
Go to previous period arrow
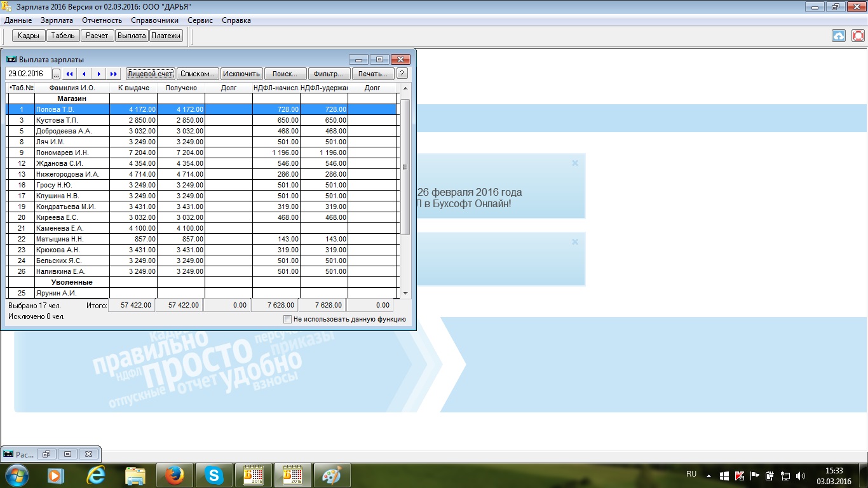click(85, 74)
